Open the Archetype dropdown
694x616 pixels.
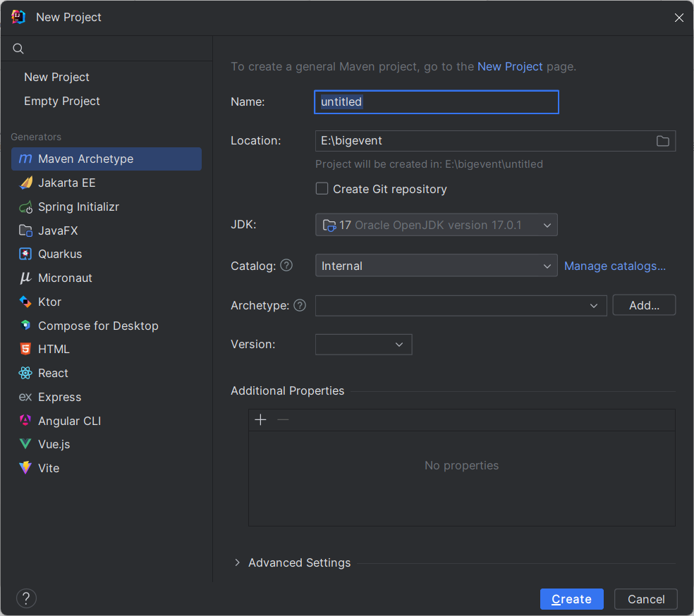461,306
